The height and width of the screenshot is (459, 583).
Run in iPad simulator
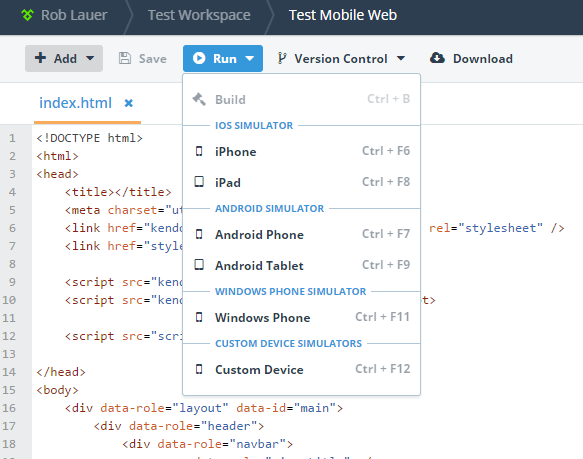tap(302, 182)
